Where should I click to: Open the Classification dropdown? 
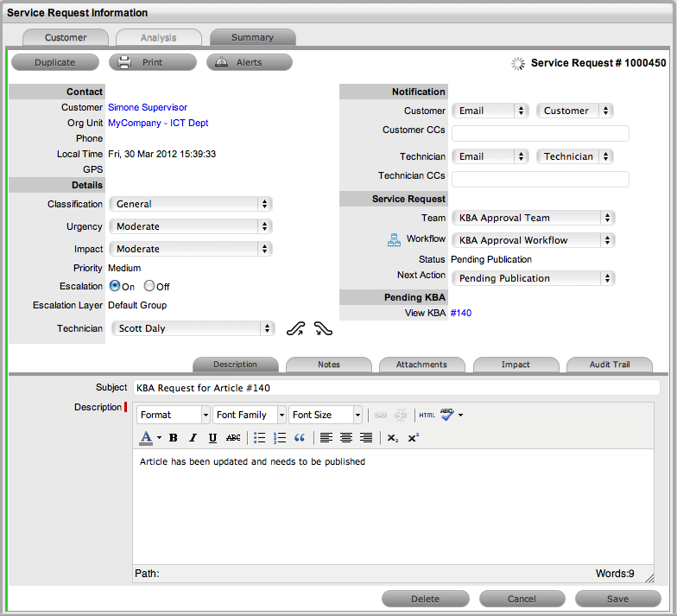point(190,204)
